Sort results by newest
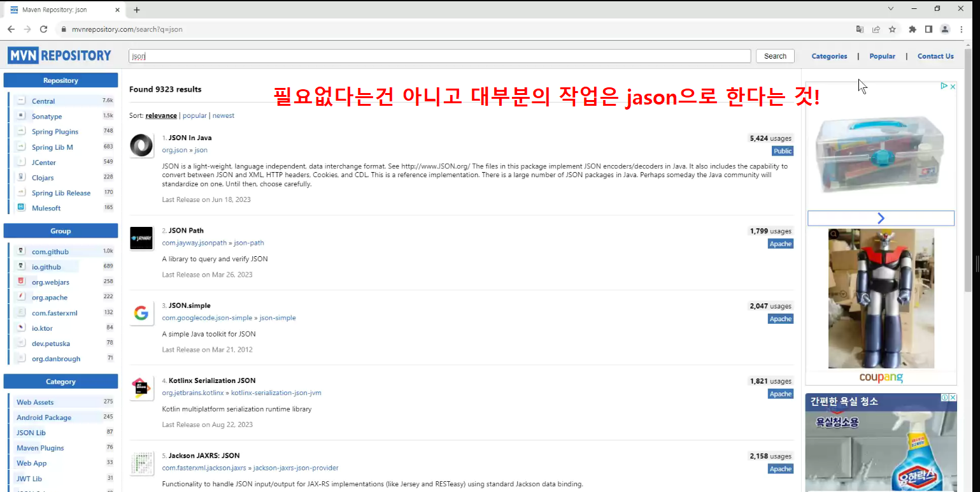Screen dimensions: 980x492 [224, 115]
